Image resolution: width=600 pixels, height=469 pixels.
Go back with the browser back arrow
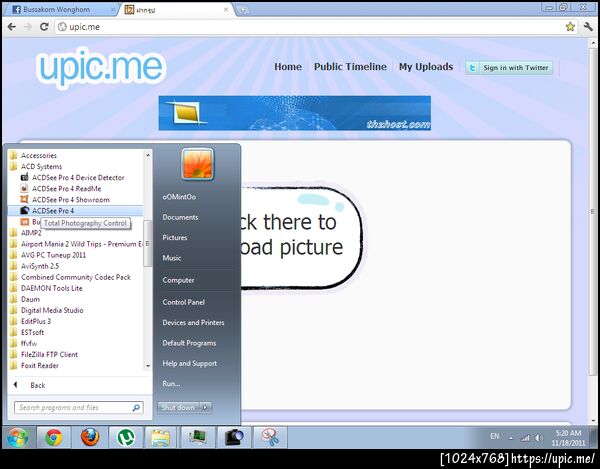coord(12,26)
